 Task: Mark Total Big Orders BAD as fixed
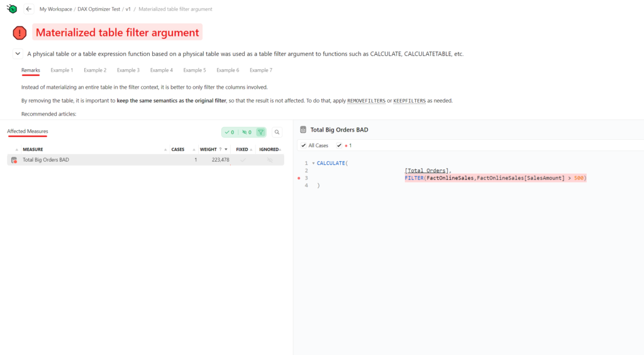point(243,160)
